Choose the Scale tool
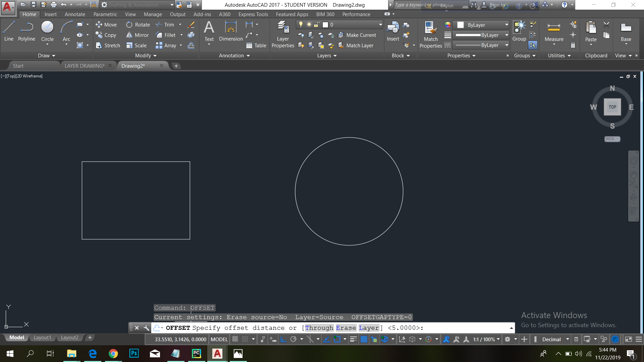The width and height of the screenshot is (644, 362). [x=137, y=45]
